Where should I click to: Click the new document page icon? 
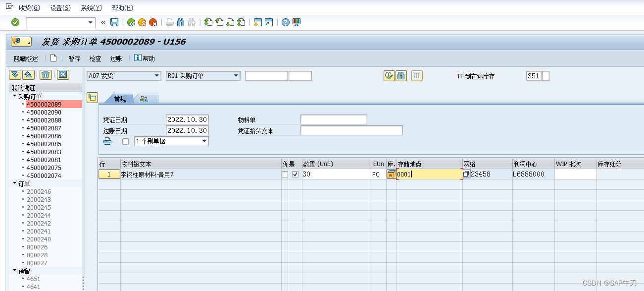[x=53, y=58]
